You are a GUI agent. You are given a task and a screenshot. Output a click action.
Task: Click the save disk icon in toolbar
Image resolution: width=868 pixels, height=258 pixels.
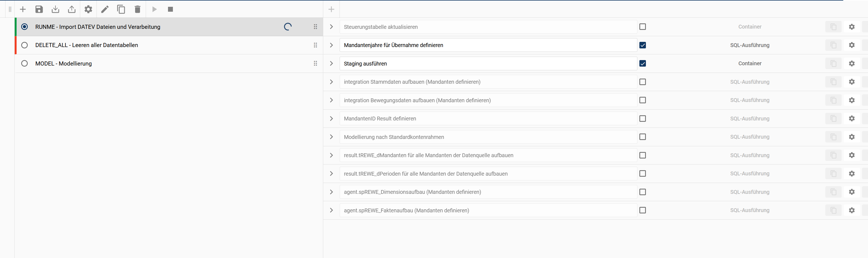[x=39, y=10]
